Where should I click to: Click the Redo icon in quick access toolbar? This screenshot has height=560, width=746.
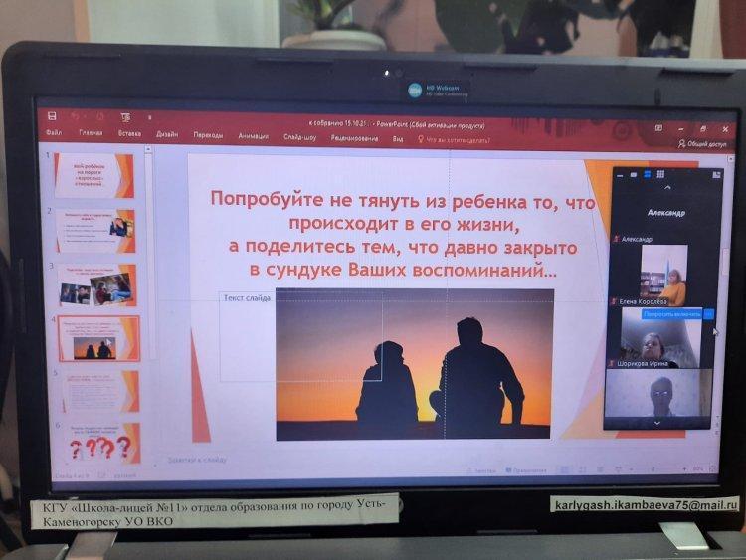[x=99, y=116]
